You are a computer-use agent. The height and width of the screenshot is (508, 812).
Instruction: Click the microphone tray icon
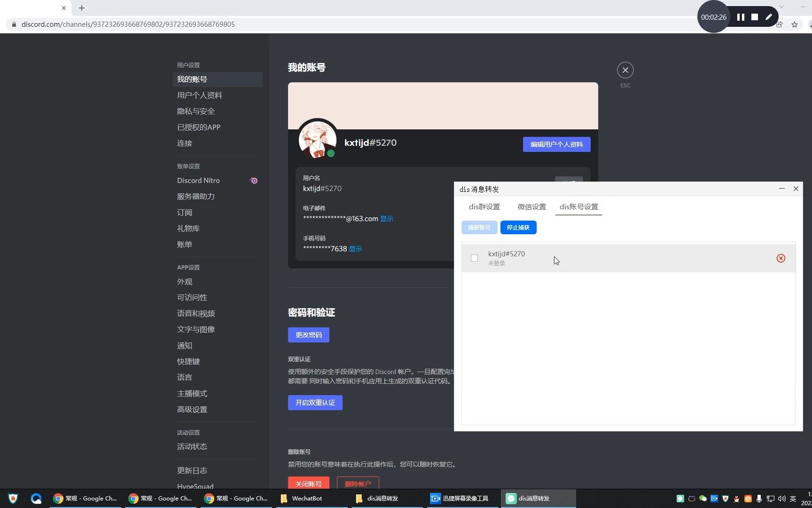coord(759,499)
